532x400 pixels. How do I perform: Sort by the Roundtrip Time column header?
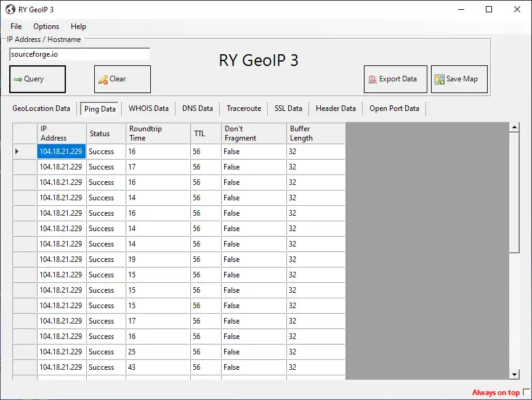tap(158, 133)
